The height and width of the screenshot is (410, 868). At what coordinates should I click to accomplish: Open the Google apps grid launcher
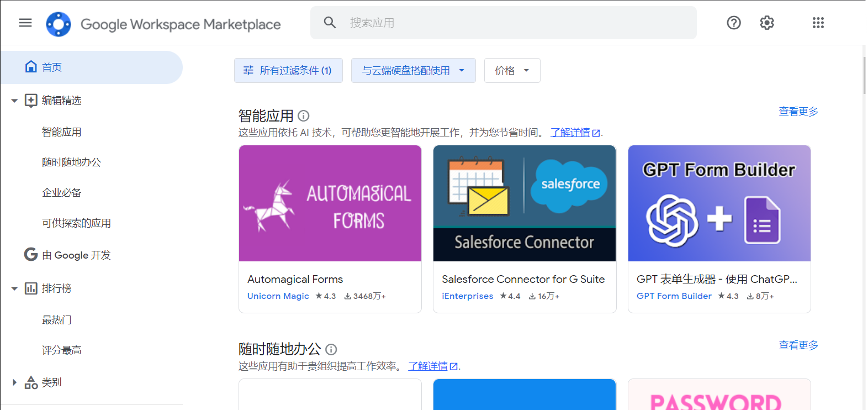point(818,23)
